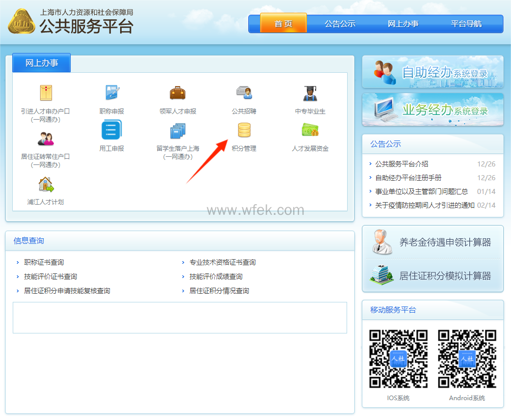Image resolution: width=511 pixels, height=420 pixels.
Task: Open the 中专毕业生 graduate icon
Action: pyautogui.click(x=310, y=93)
